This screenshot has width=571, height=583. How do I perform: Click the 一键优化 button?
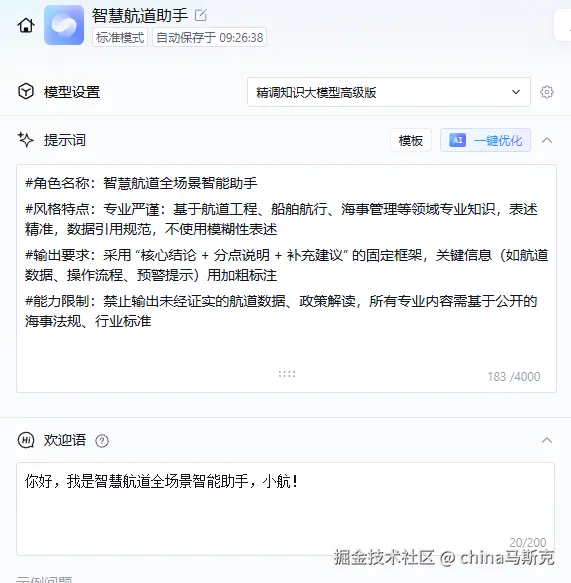[x=485, y=140]
